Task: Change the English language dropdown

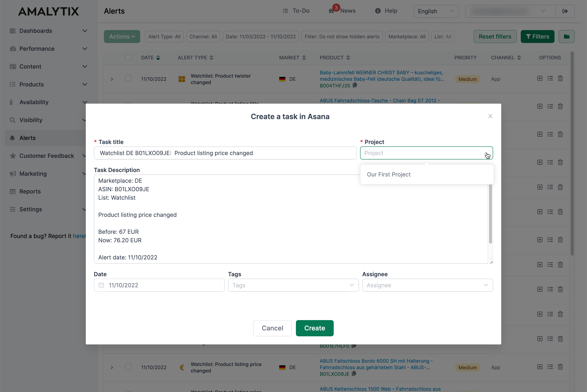Action: point(436,11)
